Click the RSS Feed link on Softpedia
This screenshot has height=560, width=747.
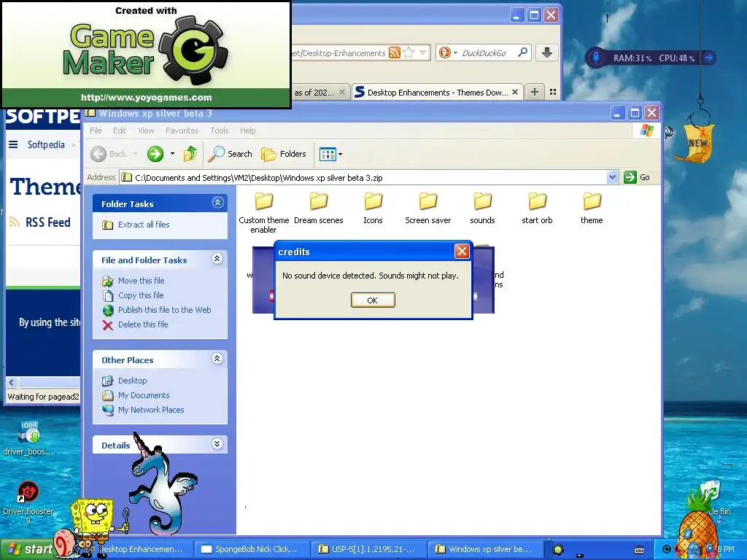pos(47,222)
